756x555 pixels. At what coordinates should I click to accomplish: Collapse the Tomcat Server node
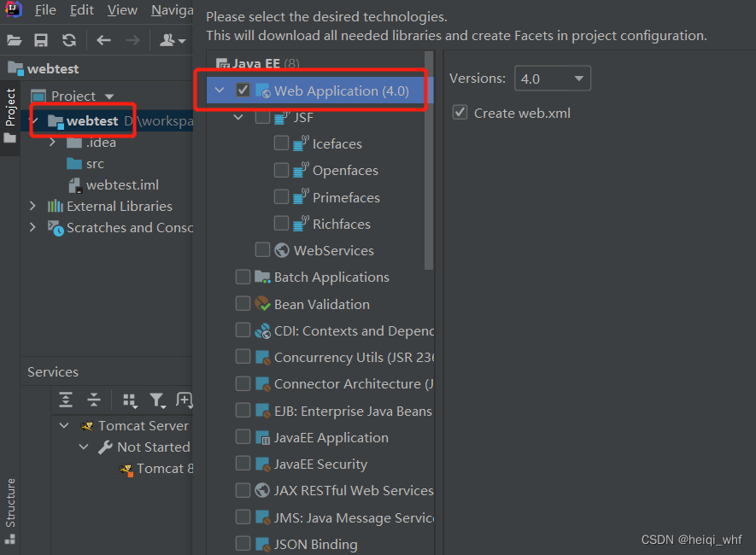[64, 426]
